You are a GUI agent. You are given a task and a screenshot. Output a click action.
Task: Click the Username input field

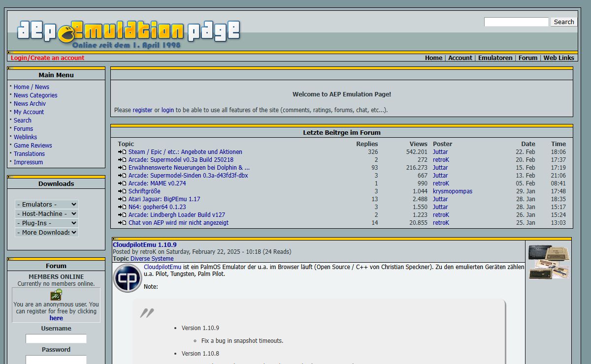pos(56,339)
